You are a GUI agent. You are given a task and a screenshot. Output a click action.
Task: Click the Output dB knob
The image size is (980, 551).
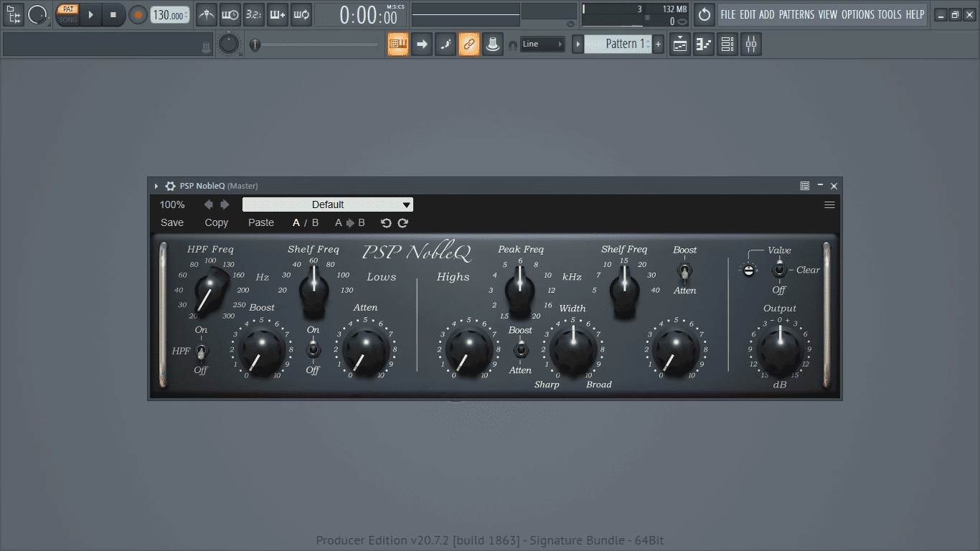pos(780,350)
